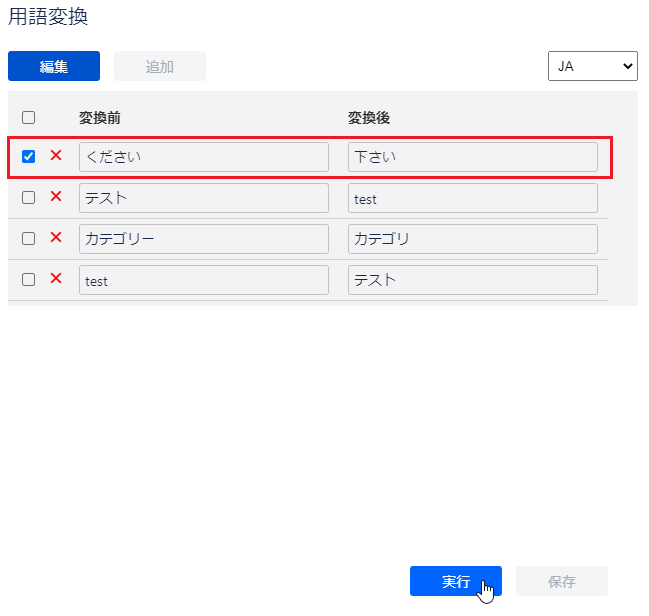Delete the カテゴリー row with red X
Image resolution: width=649 pixels, height=616 pixels.
[x=56, y=238]
